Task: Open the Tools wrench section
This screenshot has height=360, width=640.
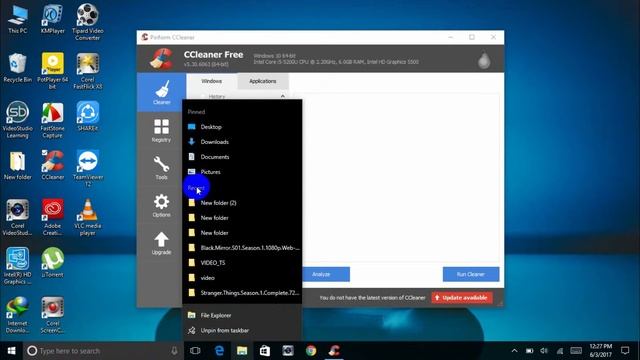Action: pyautogui.click(x=161, y=168)
